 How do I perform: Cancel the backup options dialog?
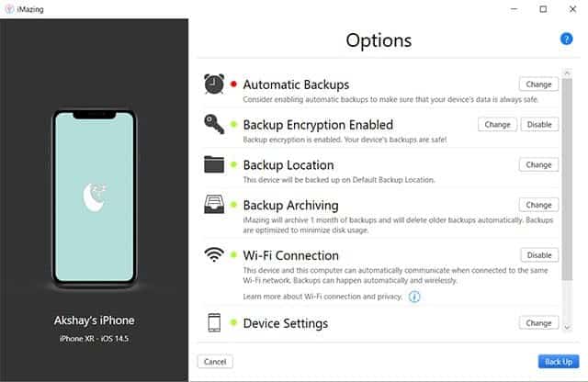pos(215,362)
